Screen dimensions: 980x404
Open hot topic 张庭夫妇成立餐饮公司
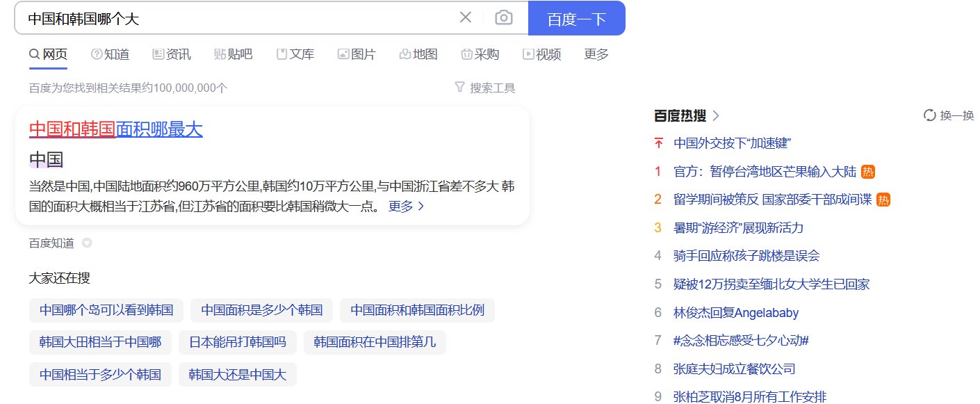pos(735,369)
